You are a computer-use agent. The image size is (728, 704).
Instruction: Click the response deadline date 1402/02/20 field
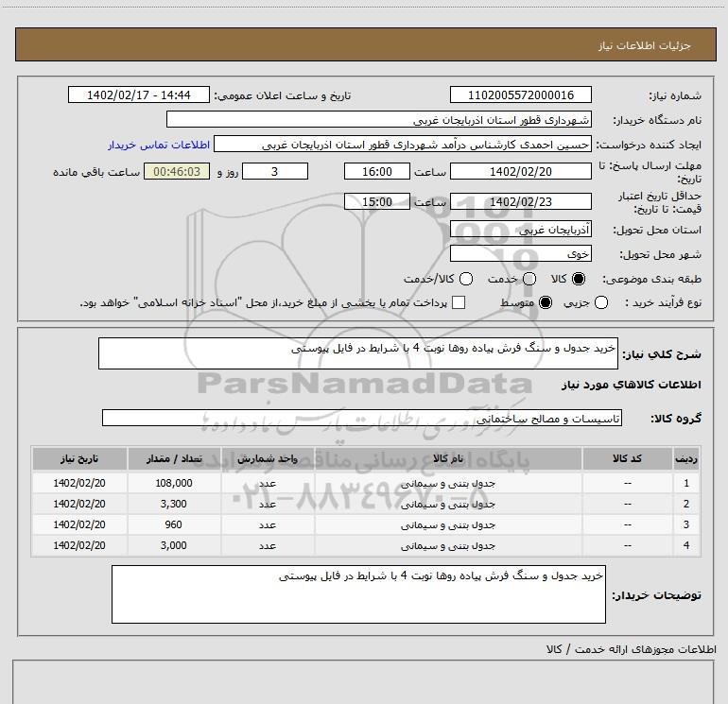tap(520, 172)
